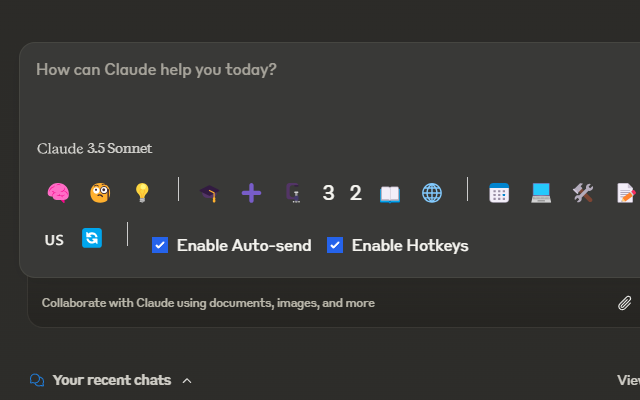
Task: Select the globe web icon
Action: pos(432,193)
